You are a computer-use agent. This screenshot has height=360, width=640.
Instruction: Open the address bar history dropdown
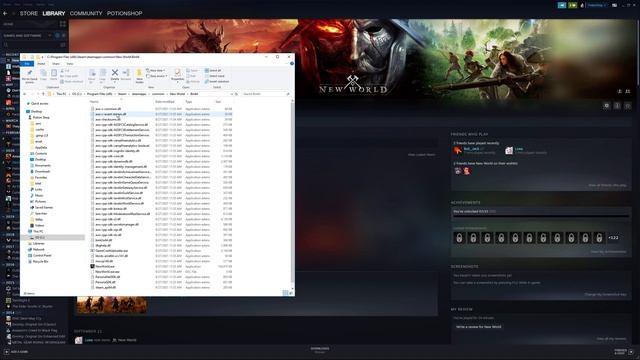(x=232, y=94)
